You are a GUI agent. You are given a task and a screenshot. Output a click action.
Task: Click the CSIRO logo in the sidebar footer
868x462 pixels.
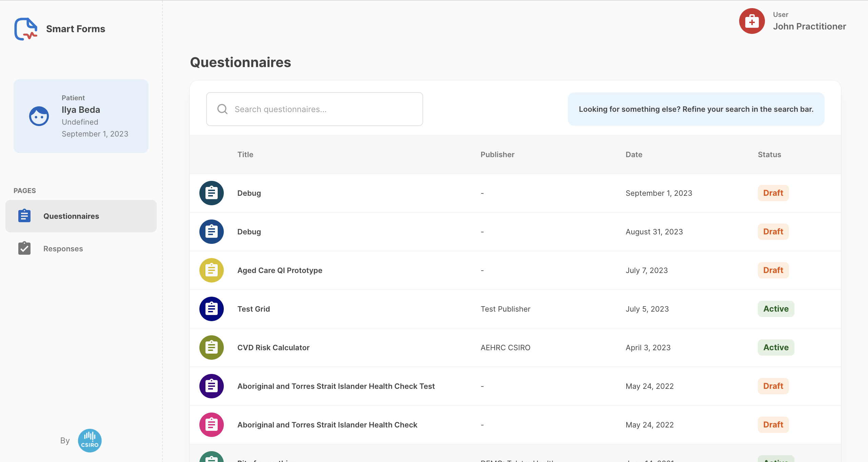90,440
